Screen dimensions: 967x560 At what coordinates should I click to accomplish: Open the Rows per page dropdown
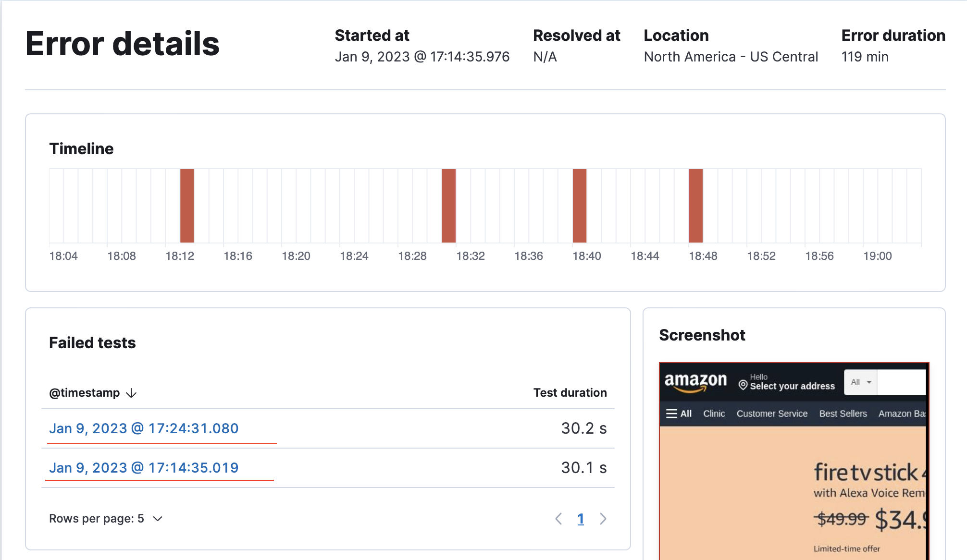tap(157, 518)
